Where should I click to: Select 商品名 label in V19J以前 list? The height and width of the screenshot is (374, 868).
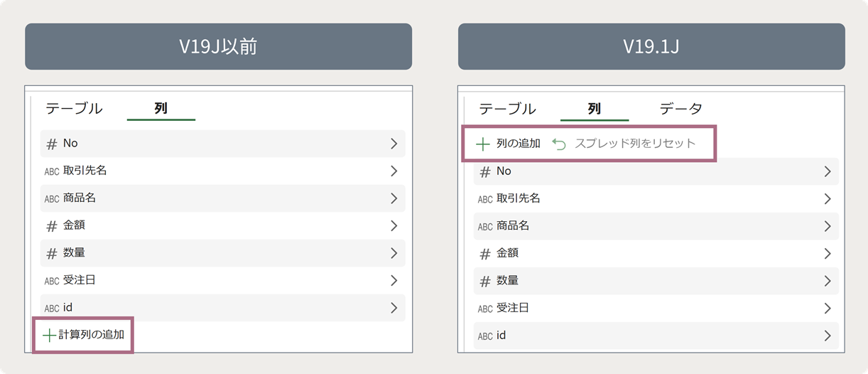pos(80,198)
